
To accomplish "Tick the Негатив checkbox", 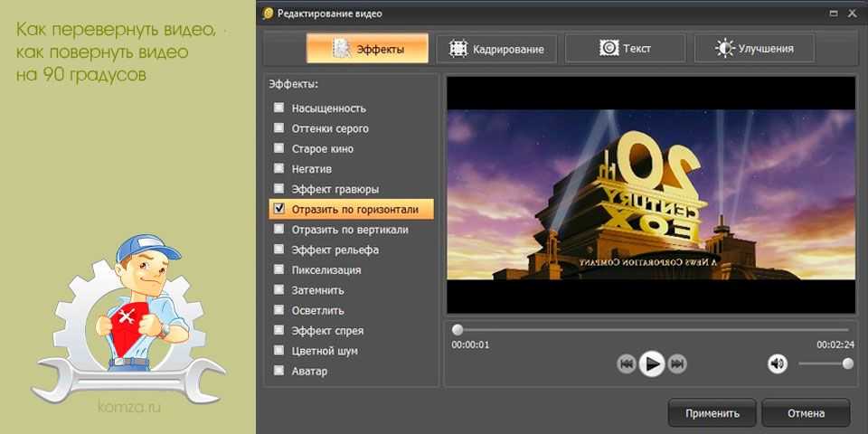I will (279, 168).
